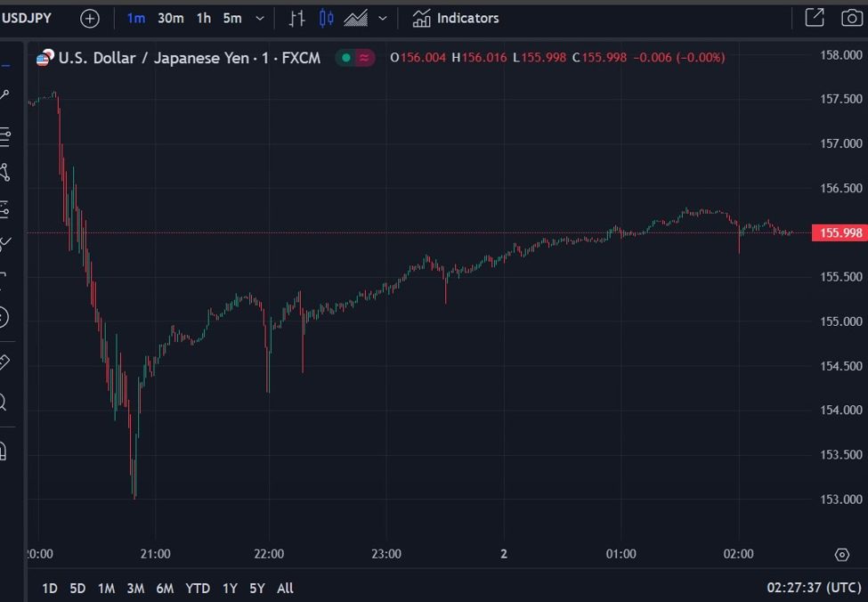Select the bars chart style icon

pyautogui.click(x=297, y=18)
